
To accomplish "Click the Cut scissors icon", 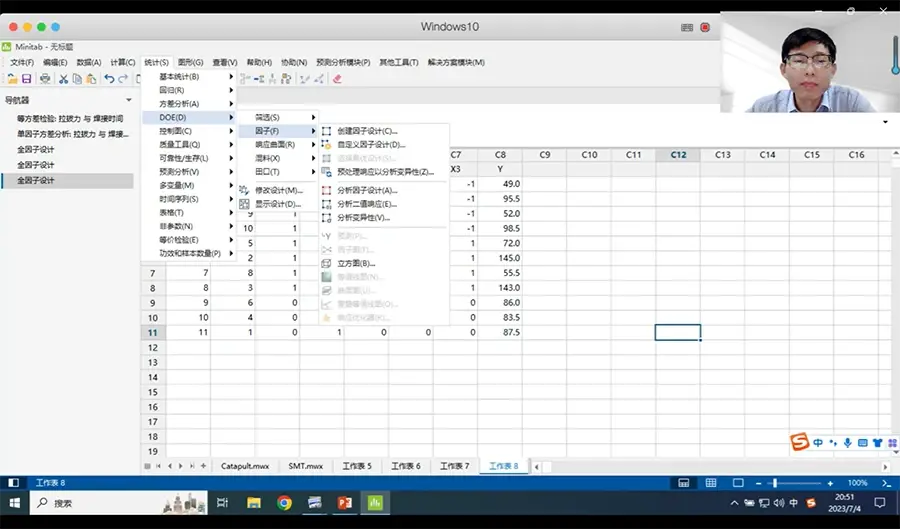I will pos(63,79).
